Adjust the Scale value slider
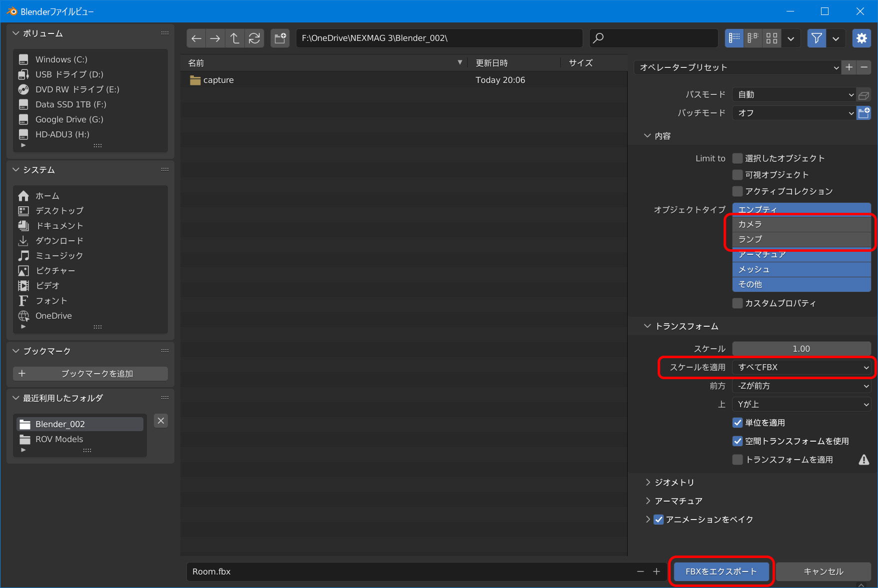 tap(802, 349)
